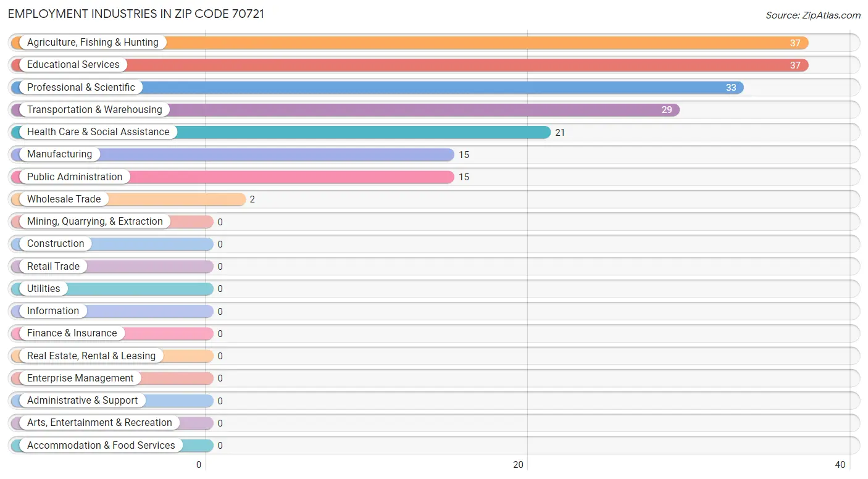The image size is (868, 479).
Task: Click the chart title Employment Industries in Zip Code 70721
Action: pos(136,14)
